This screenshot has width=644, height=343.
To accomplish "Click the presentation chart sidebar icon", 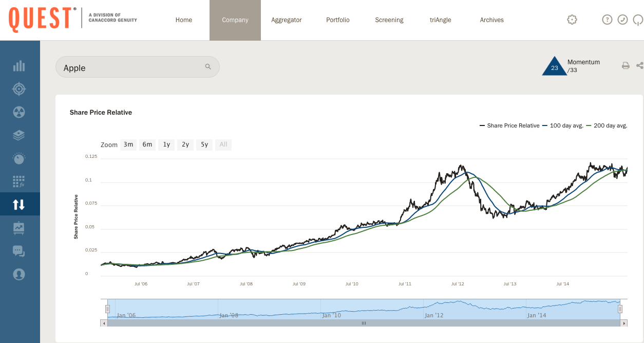I will [19, 227].
